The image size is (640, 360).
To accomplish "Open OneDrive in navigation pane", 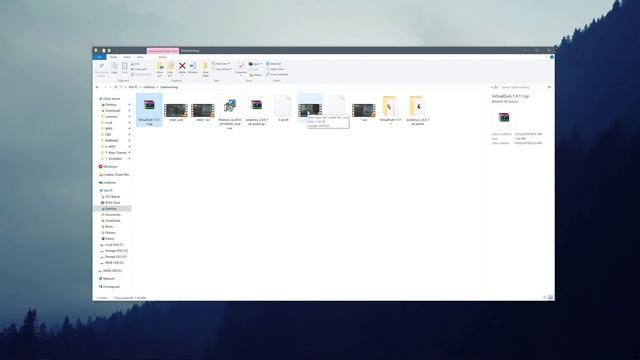I will (108, 182).
